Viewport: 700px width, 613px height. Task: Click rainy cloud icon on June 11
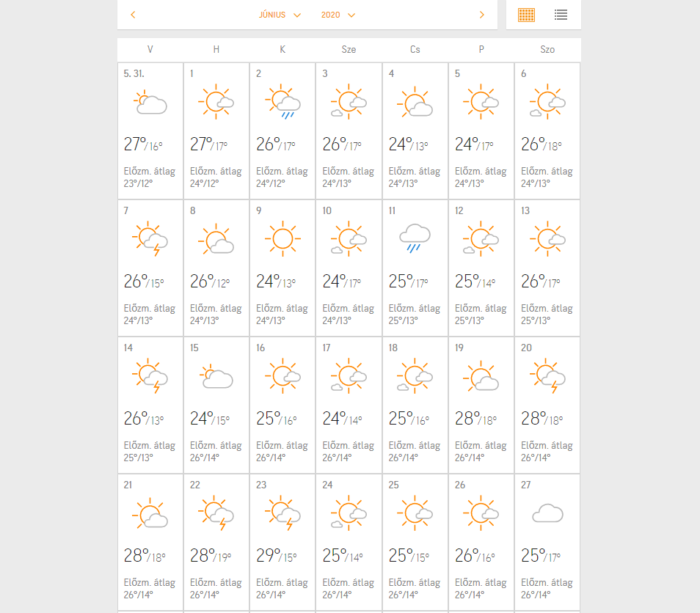tap(415, 239)
